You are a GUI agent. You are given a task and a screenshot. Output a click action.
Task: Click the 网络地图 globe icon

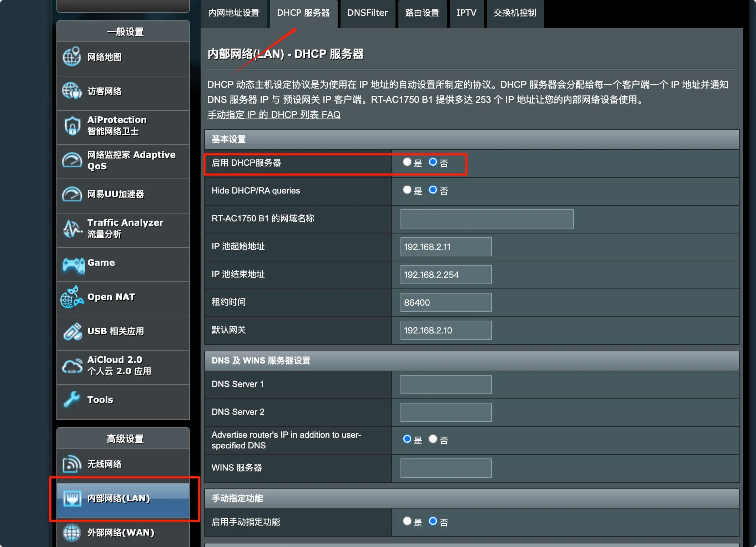(x=72, y=57)
